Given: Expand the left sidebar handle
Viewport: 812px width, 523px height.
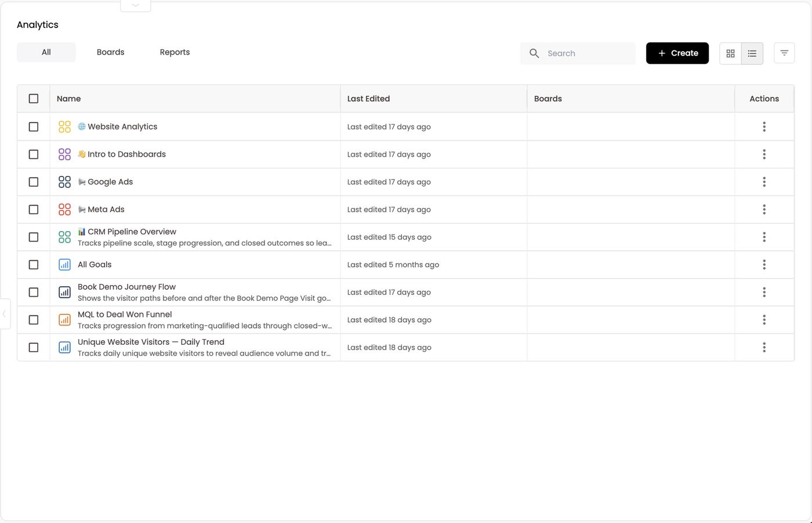Looking at the screenshot, I should click(5, 314).
